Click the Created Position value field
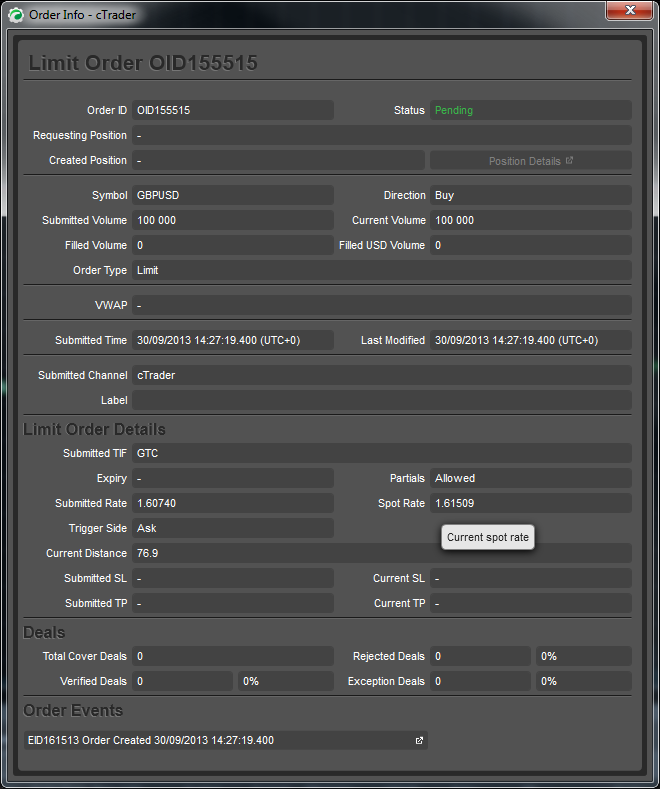Image resolution: width=660 pixels, height=789 pixels. click(279, 160)
